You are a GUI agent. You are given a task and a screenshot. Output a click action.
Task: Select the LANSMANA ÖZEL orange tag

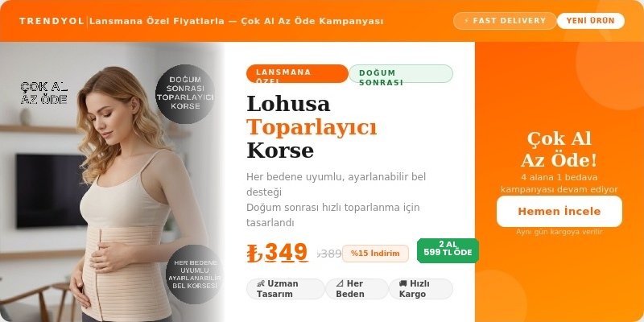tap(297, 73)
